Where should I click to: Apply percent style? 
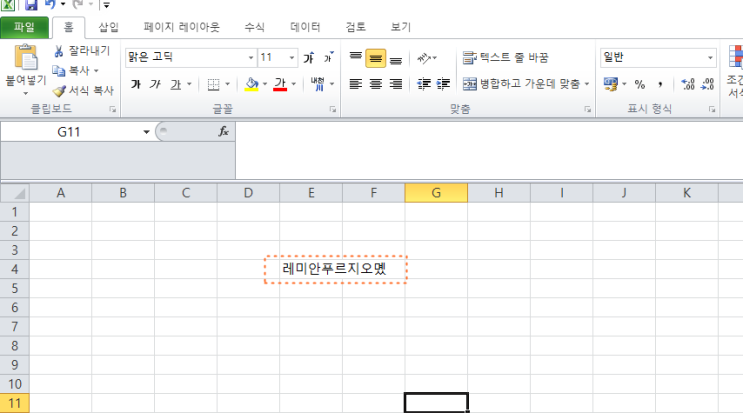(x=640, y=84)
